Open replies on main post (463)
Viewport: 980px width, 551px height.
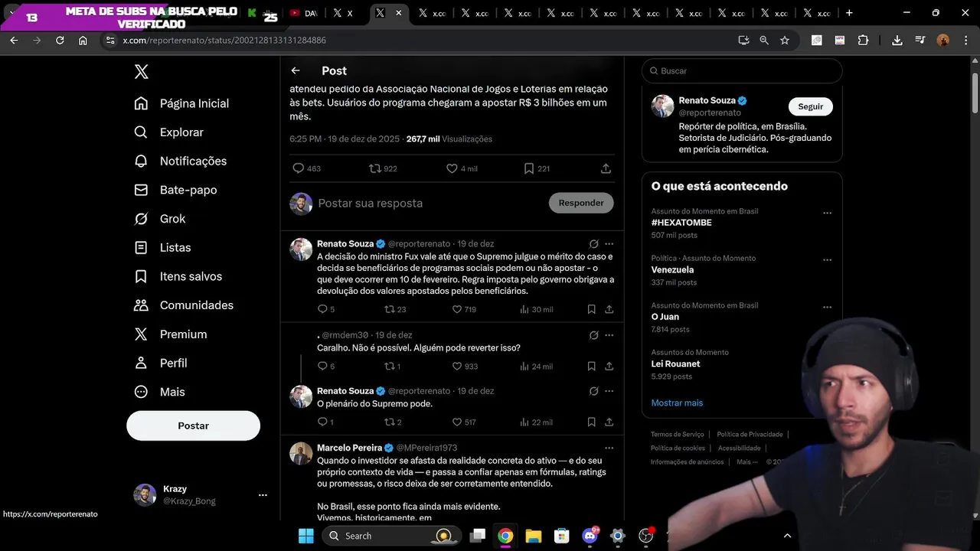[306, 168]
